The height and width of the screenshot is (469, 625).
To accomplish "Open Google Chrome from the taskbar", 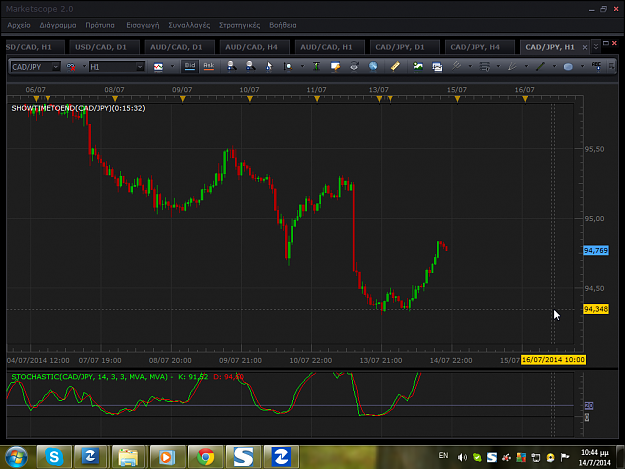I will 206,457.
